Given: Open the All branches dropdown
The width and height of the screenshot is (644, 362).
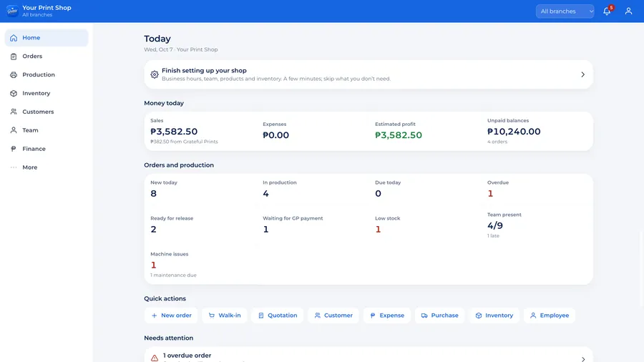Looking at the screenshot, I should [x=565, y=11].
